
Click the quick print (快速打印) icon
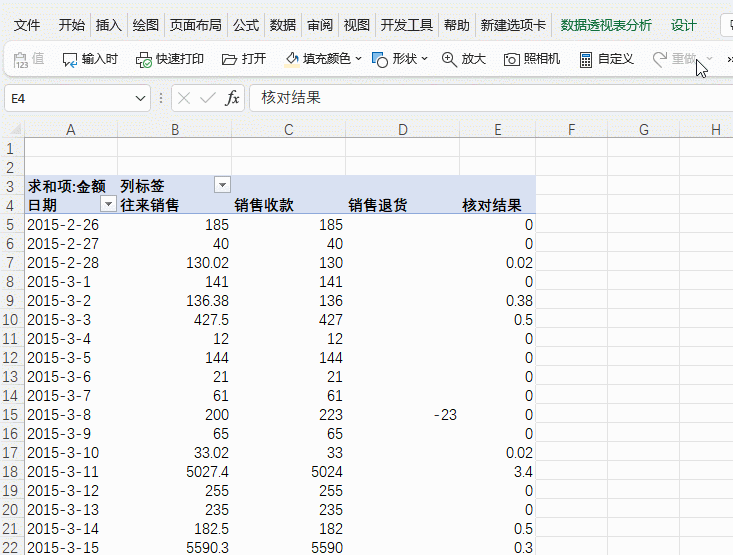coord(144,60)
